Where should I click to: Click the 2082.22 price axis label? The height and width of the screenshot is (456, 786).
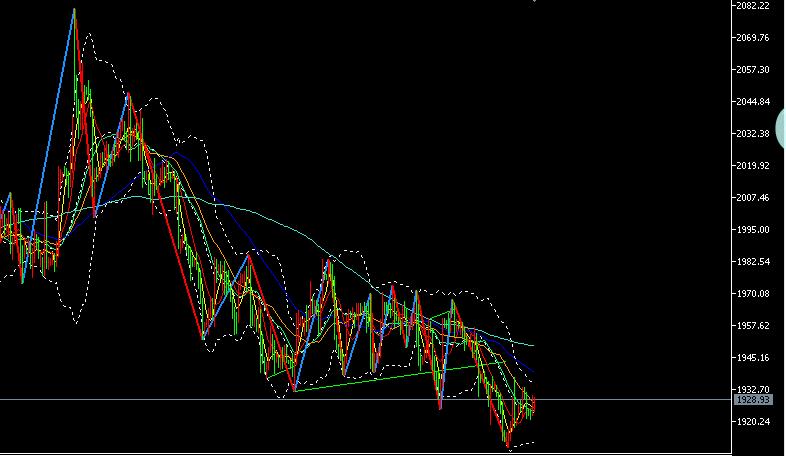[x=752, y=6]
